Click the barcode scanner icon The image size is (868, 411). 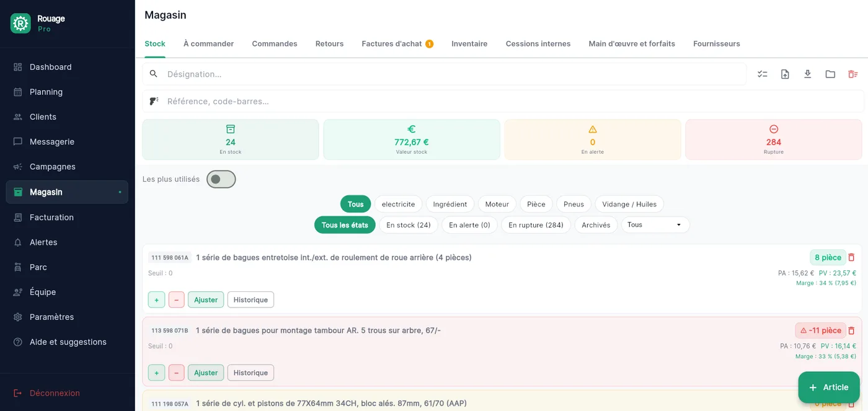[154, 101]
